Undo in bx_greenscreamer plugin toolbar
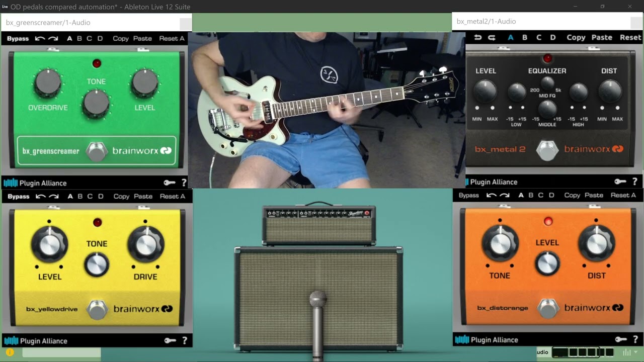Image resolution: width=644 pixels, height=362 pixels. click(x=40, y=39)
